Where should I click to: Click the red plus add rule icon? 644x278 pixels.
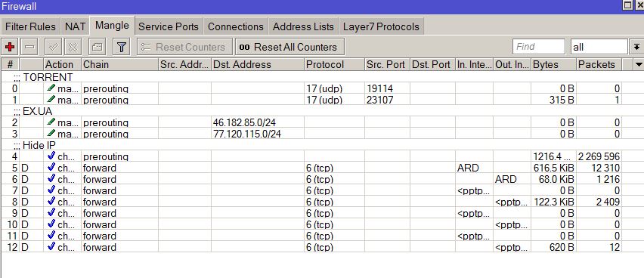[10, 47]
